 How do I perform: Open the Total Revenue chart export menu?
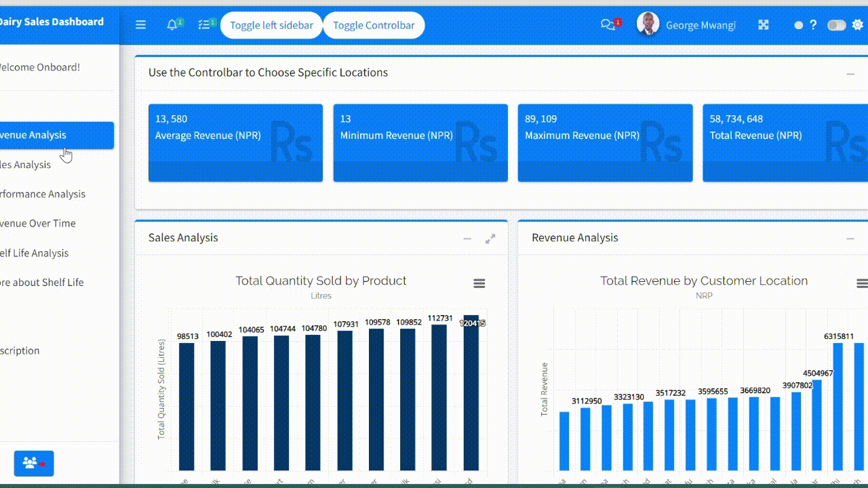coord(862,283)
